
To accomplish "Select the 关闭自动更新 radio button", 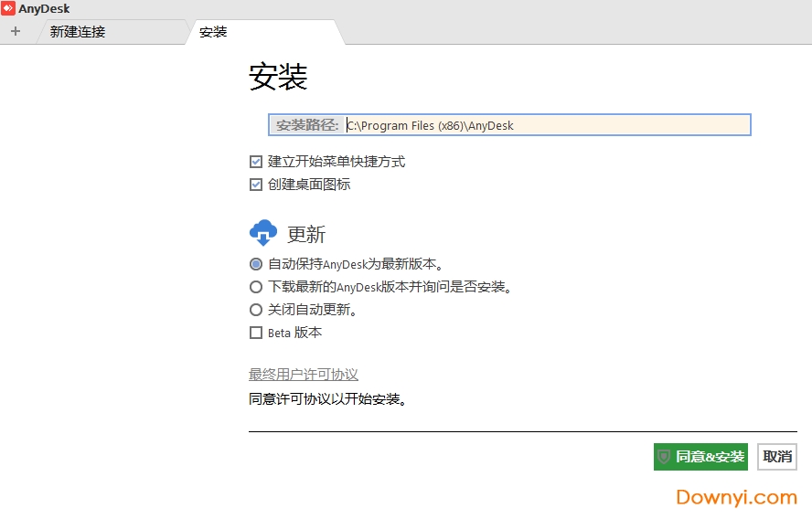I will pyautogui.click(x=256, y=310).
